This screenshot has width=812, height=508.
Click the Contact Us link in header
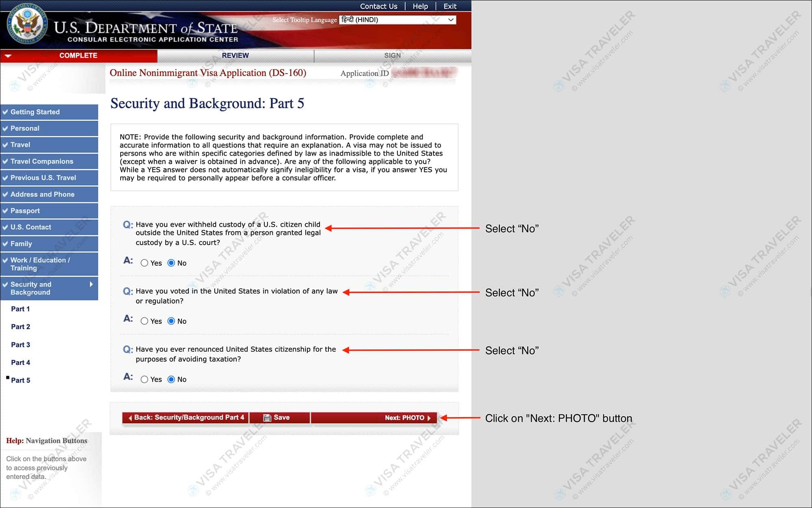click(x=378, y=7)
